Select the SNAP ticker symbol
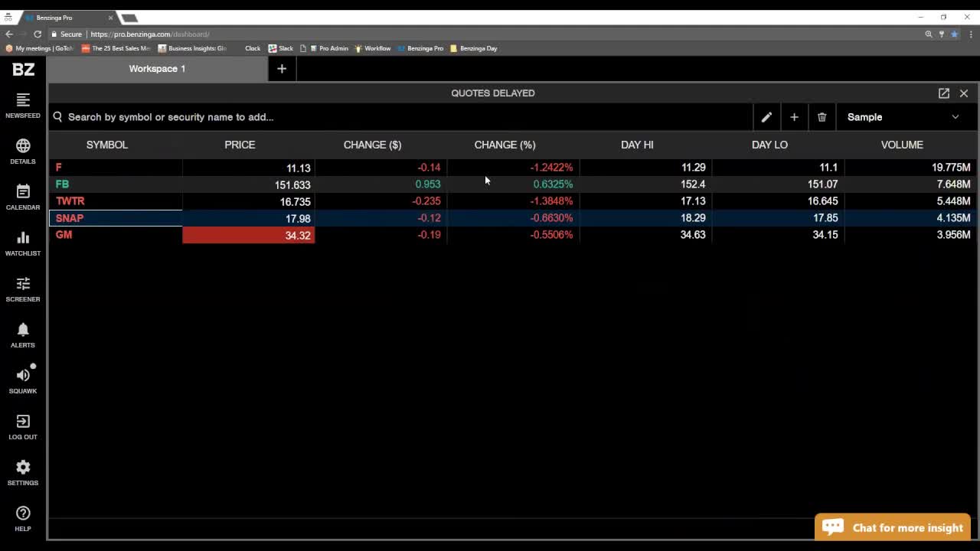 pos(70,218)
